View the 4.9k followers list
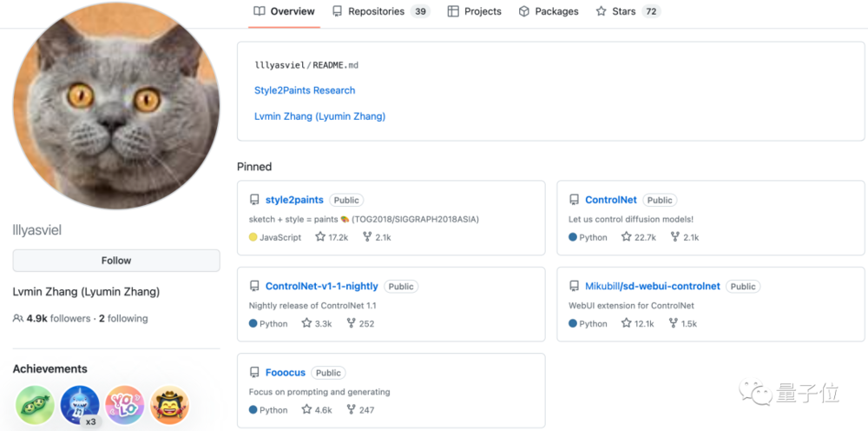The image size is (868, 431). 58,319
